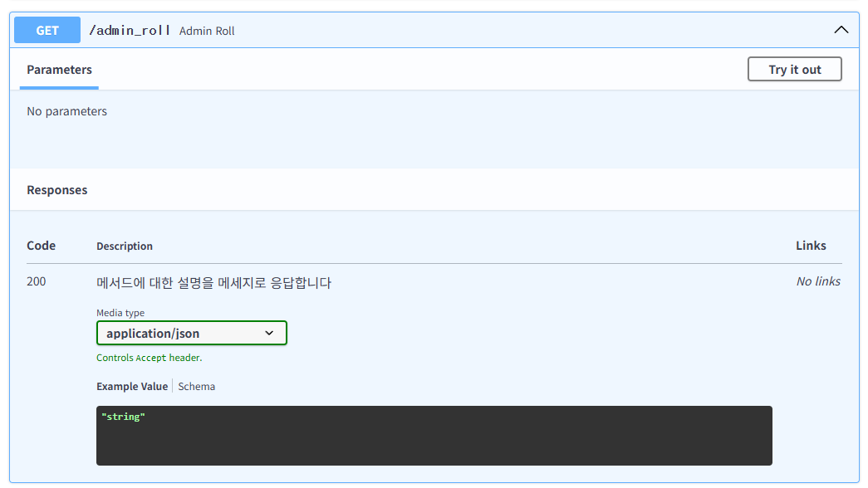The width and height of the screenshot is (868, 488).
Task: Click the Controls Accept header note
Action: [150, 358]
